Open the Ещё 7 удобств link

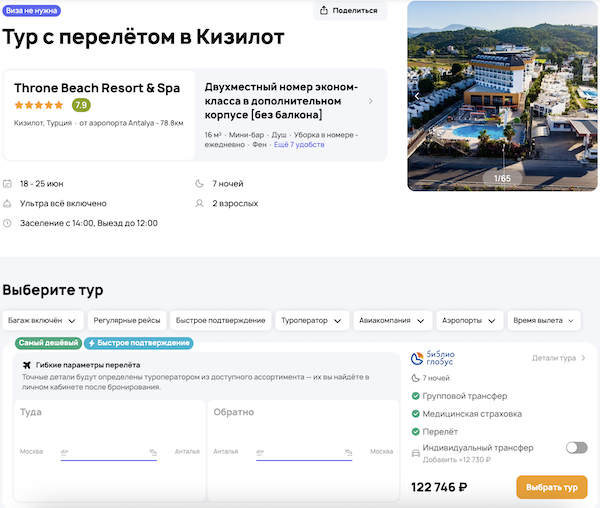point(299,145)
